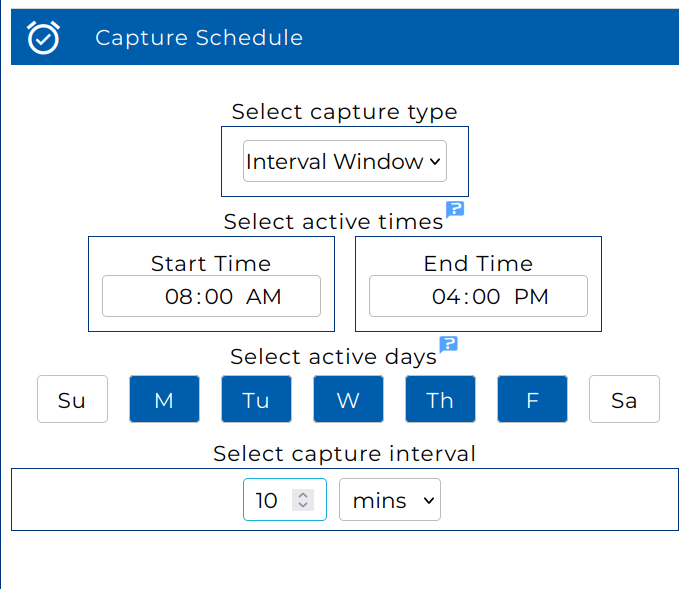Increase capture interval with up arrow
The width and height of the screenshot is (689, 589).
pos(304,495)
